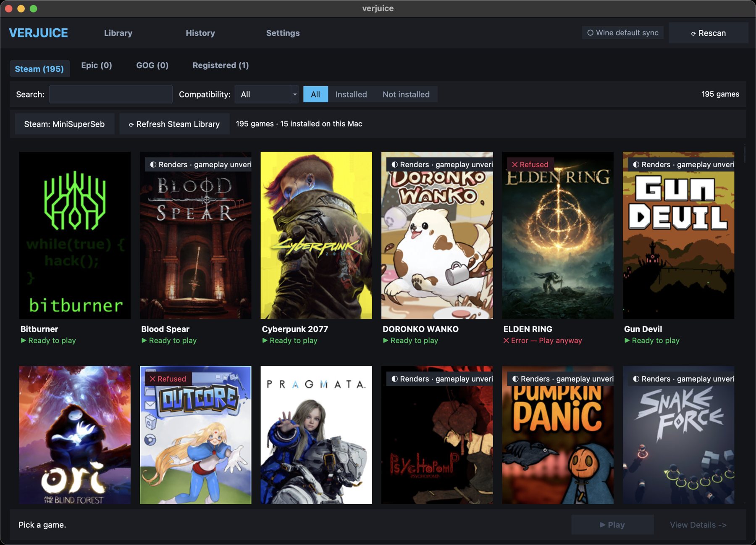Filter by Installed games
756x545 pixels.
351,94
